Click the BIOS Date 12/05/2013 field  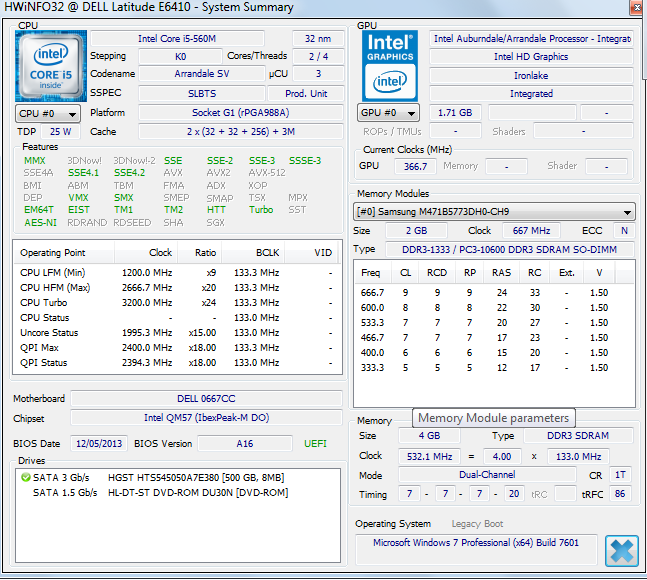click(x=99, y=443)
